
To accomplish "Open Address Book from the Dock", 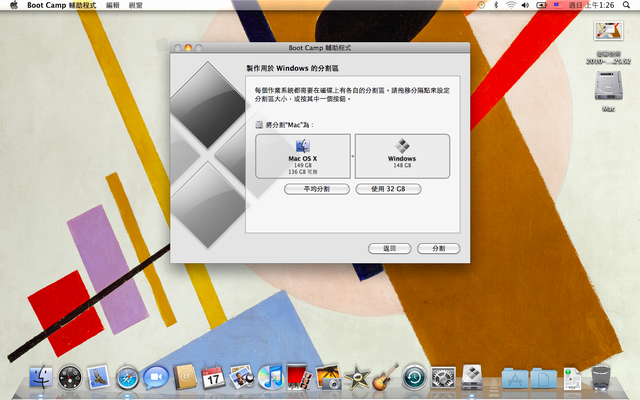I will click(185, 378).
